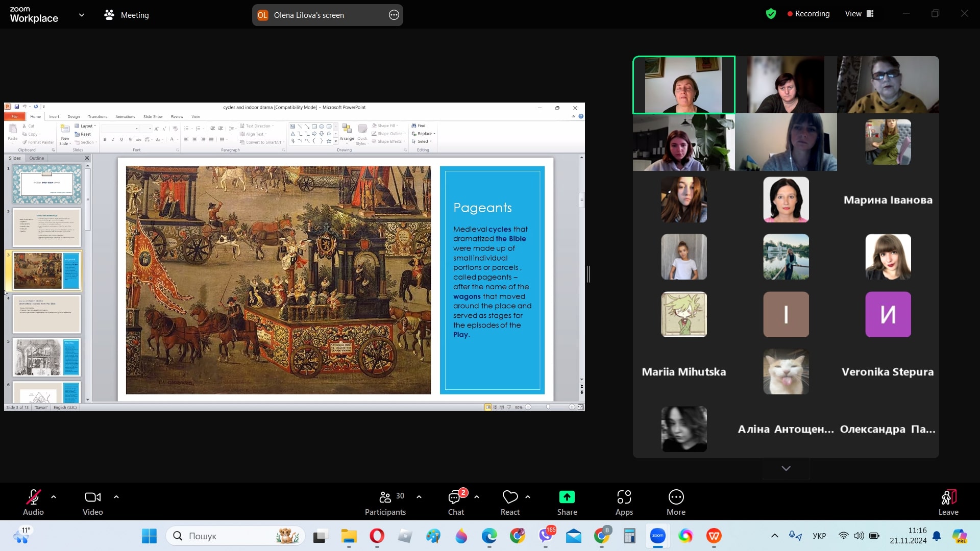This screenshot has width=980, height=551.
Task: Expand the arrow next to React
Action: point(528,497)
